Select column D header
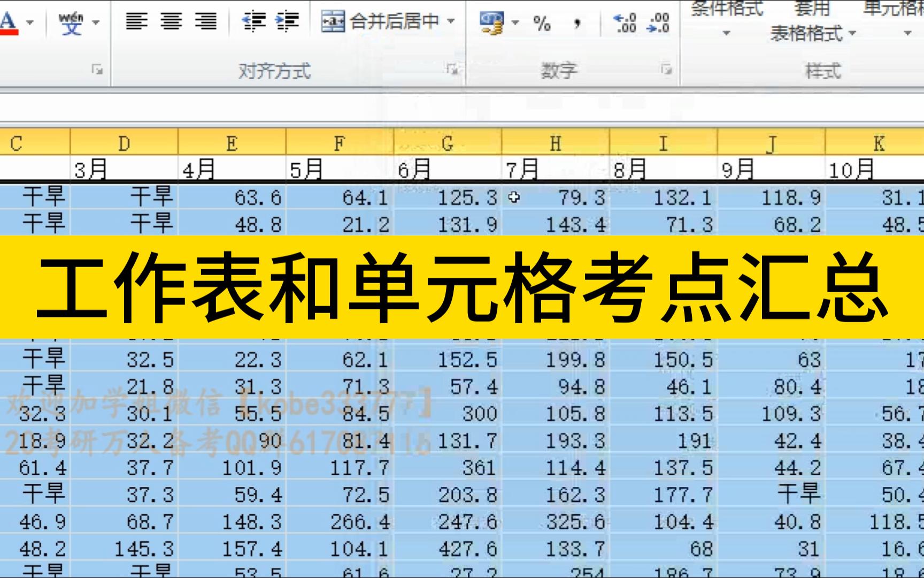The width and height of the screenshot is (924, 578). point(124,143)
